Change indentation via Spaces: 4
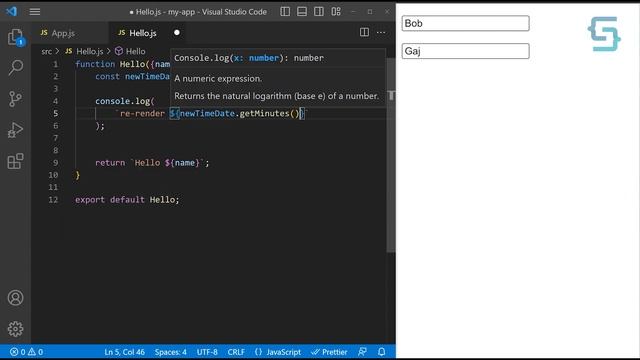The height and width of the screenshot is (360, 640). click(171, 352)
